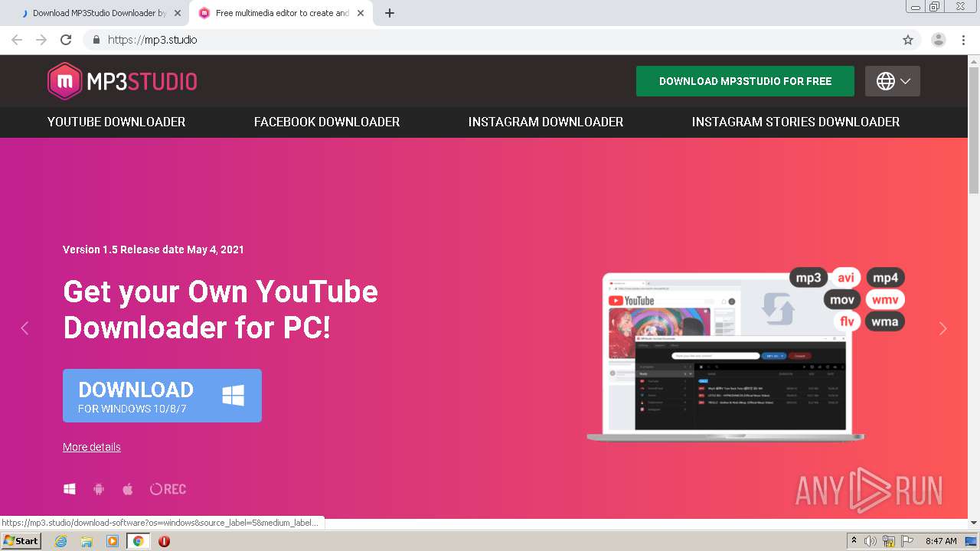Click the mp4 format badge

[x=886, y=278]
